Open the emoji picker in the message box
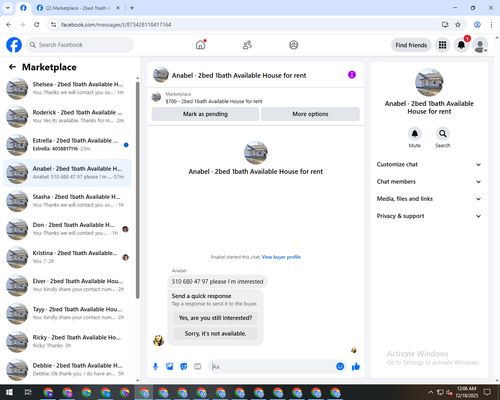 (340, 366)
